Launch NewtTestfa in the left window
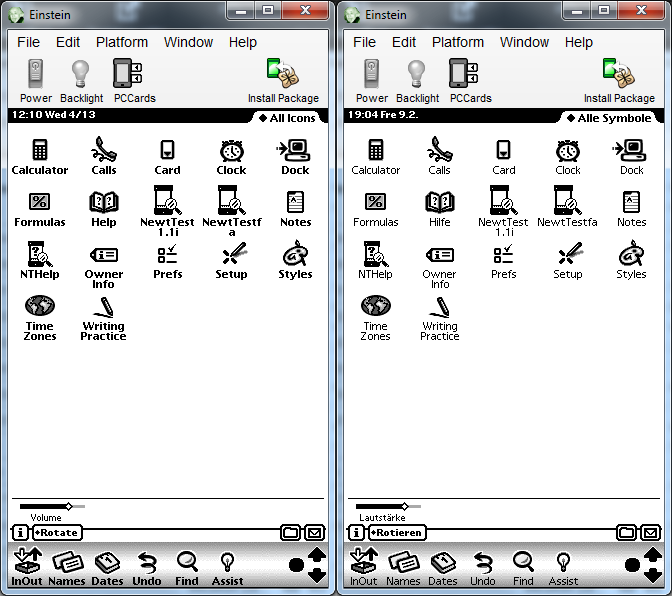This screenshot has height=596, width=672. click(231, 211)
